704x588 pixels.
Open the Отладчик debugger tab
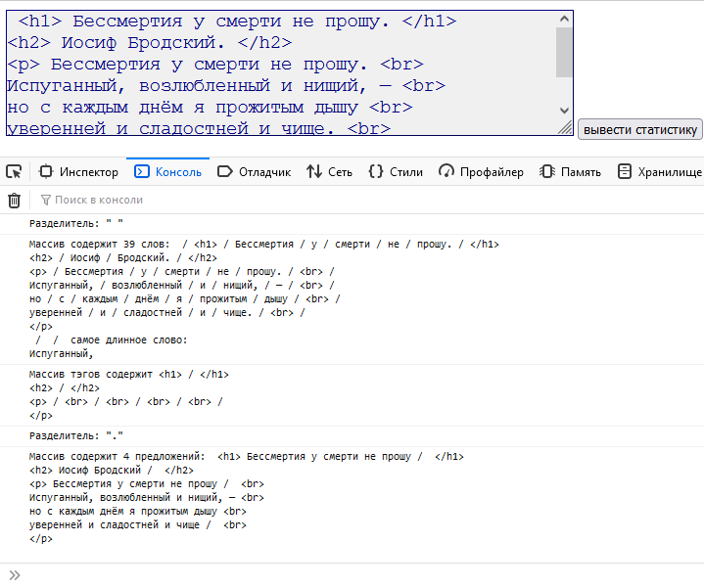254,171
